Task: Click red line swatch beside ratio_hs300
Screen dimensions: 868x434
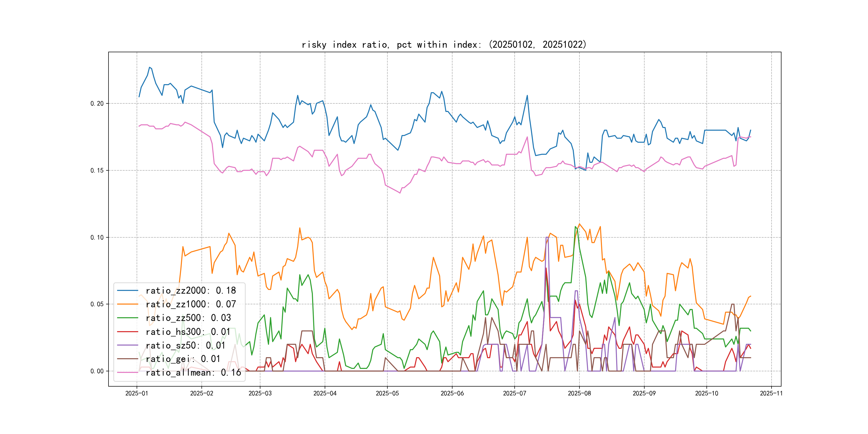Action: click(x=128, y=332)
